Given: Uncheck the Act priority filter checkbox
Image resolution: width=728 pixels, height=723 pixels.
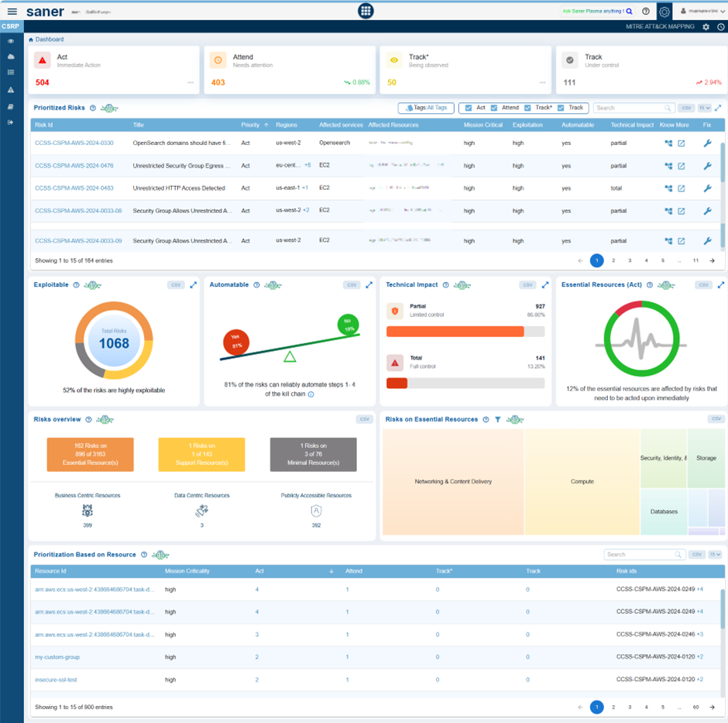Looking at the screenshot, I should click(x=468, y=108).
